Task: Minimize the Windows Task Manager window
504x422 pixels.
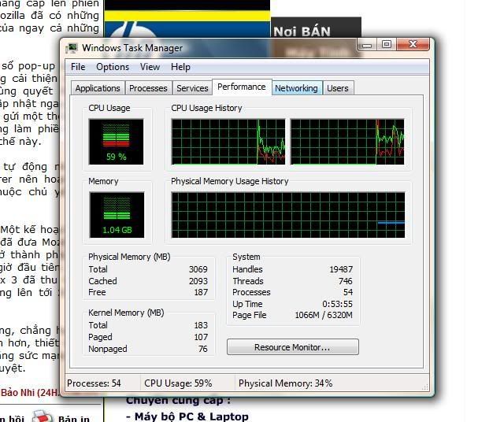Action: (x=369, y=46)
